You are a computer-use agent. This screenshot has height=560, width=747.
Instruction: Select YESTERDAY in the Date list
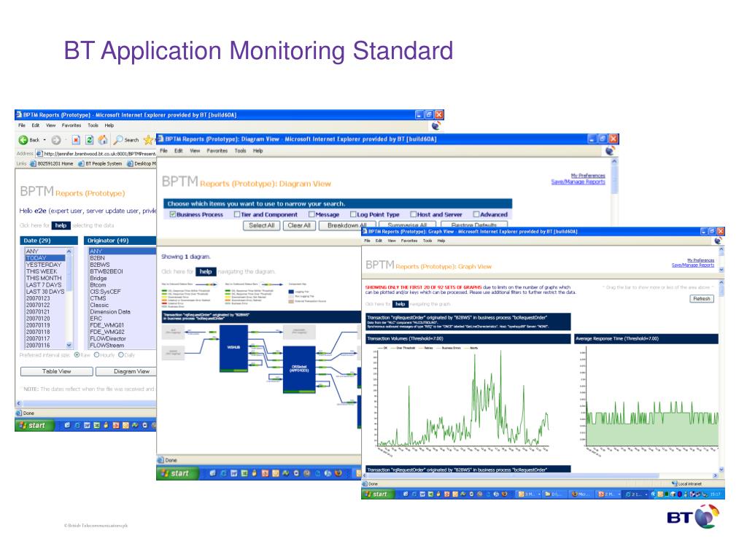(45, 265)
